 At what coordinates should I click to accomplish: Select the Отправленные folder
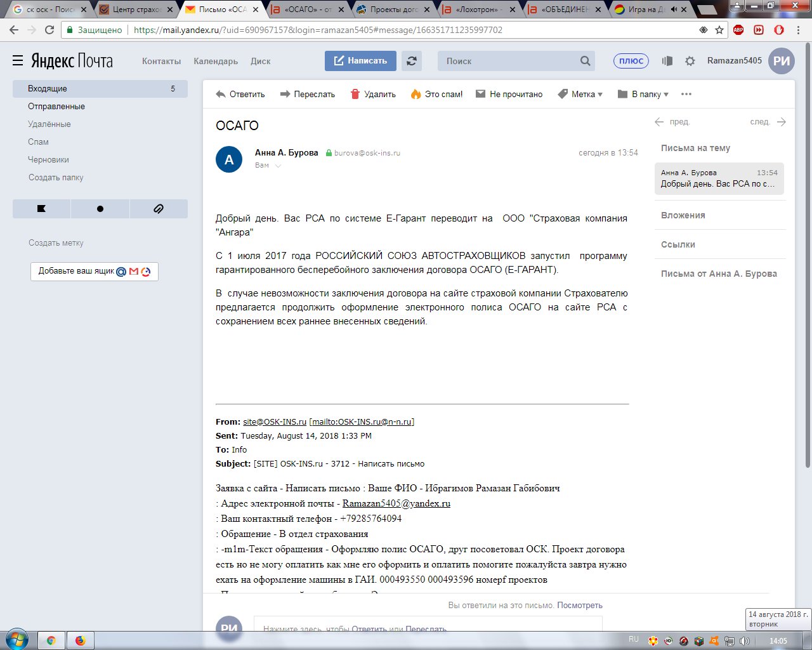[x=56, y=107]
